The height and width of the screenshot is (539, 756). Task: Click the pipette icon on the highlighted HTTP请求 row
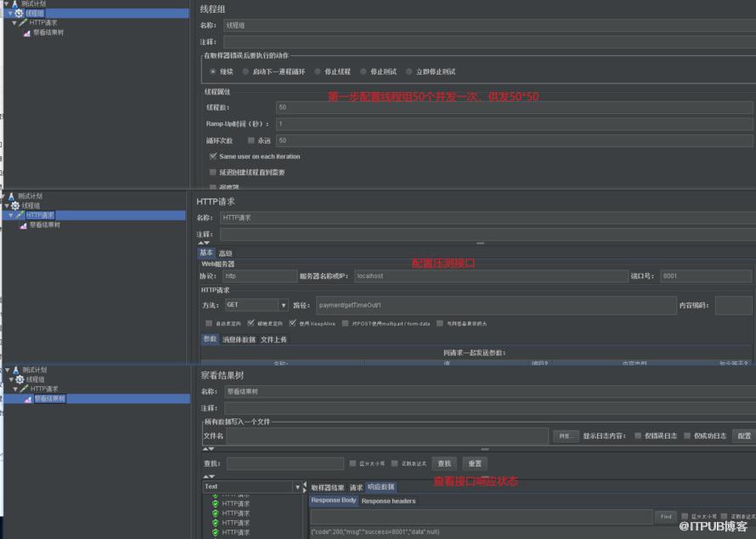point(20,215)
